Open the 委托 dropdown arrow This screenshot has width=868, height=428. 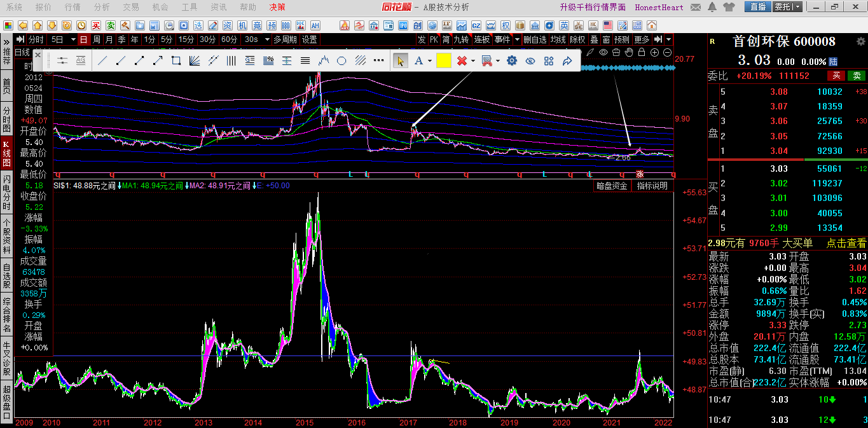[797, 7]
